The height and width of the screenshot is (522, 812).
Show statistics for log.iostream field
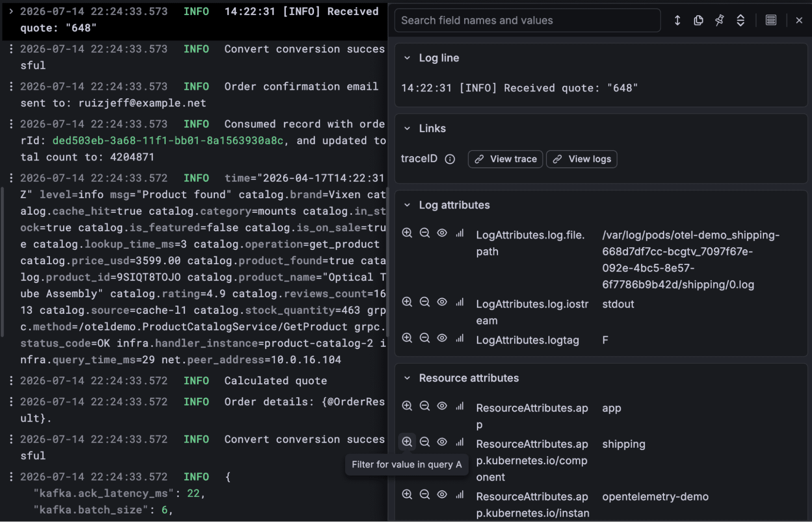(x=459, y=302)
